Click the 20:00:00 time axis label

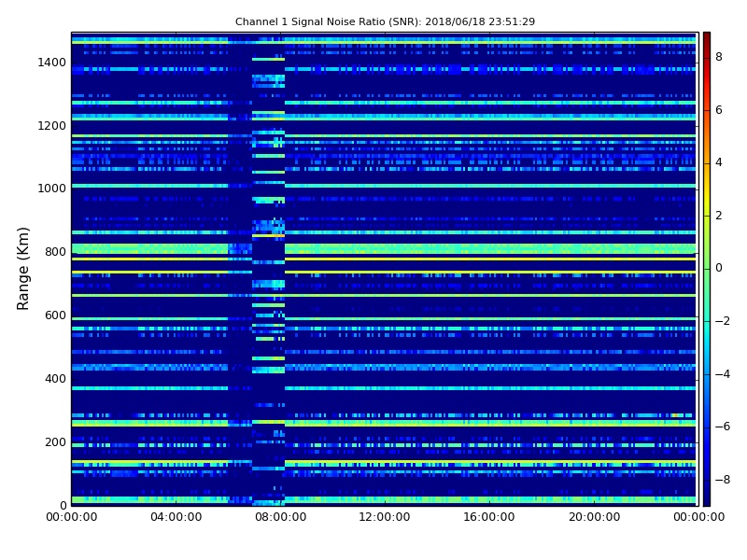tap(594, 517)
